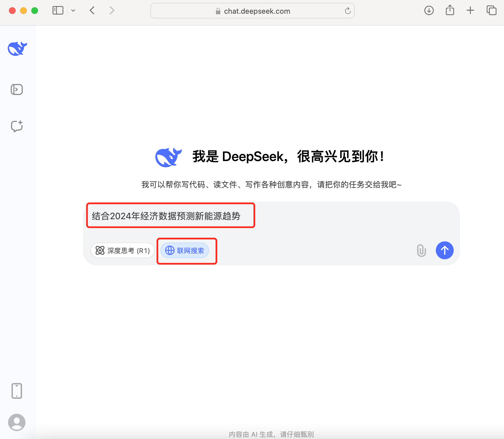Click the DeepSeek whale logo in sidebar
Viewport: 504px width, 439px height.
point(17,49)
